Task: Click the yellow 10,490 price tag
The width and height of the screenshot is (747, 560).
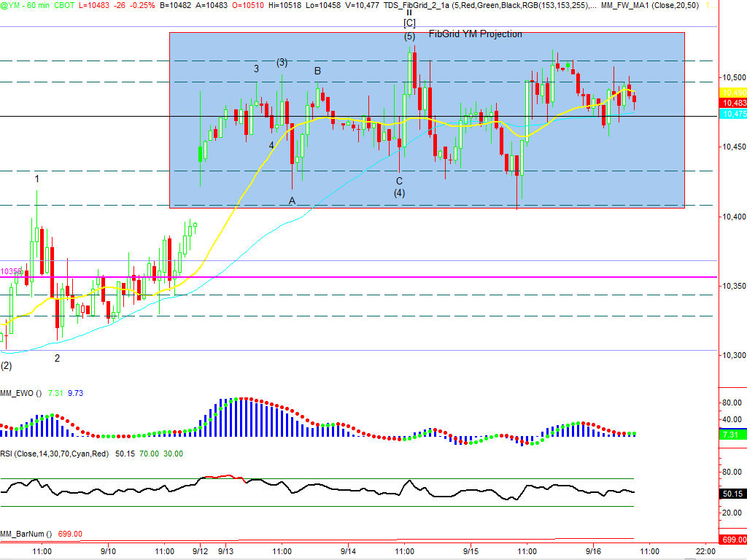Action: click(732, 93)
